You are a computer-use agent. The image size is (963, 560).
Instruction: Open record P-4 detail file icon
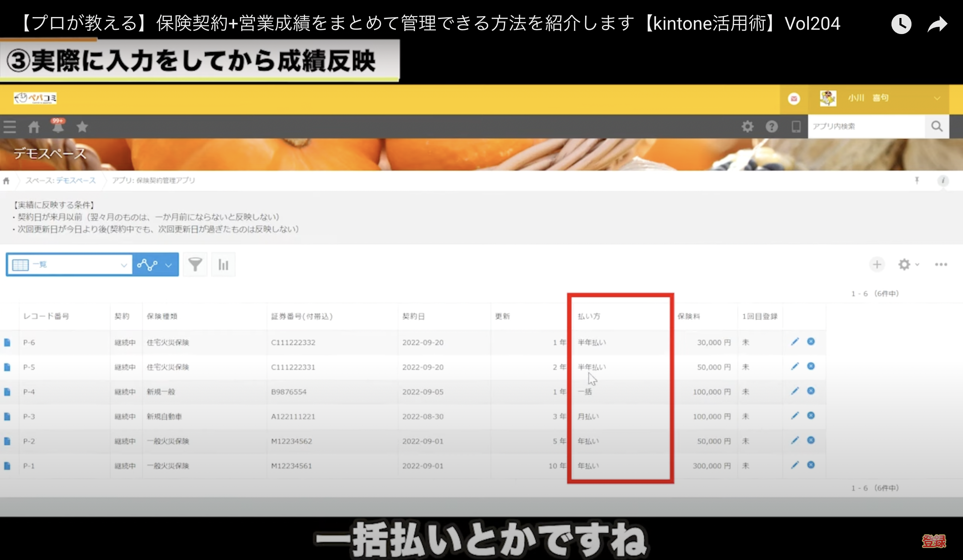tap(7, 392)
